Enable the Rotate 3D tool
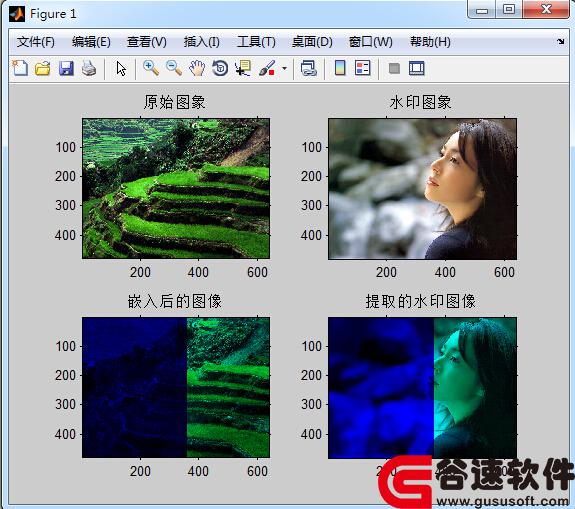The image size is (575, 509). [220, 69]
